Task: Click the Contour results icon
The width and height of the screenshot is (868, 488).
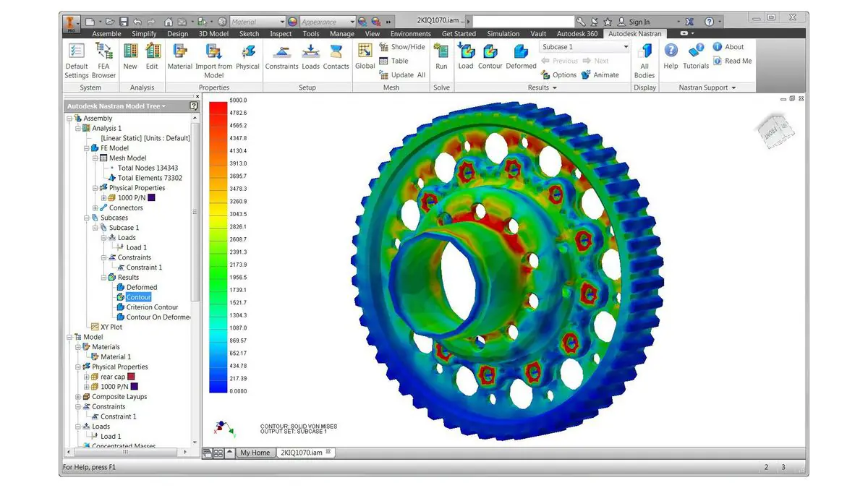Action: 490,56
